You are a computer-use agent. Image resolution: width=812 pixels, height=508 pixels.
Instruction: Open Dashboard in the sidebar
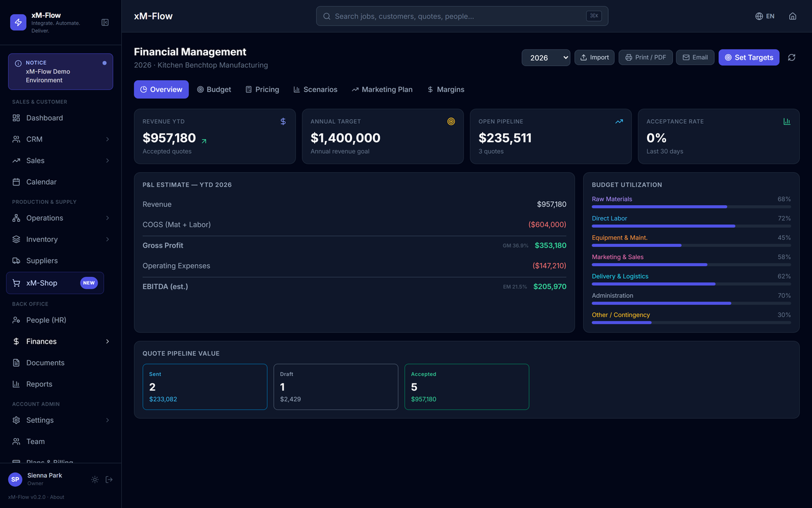61,118
